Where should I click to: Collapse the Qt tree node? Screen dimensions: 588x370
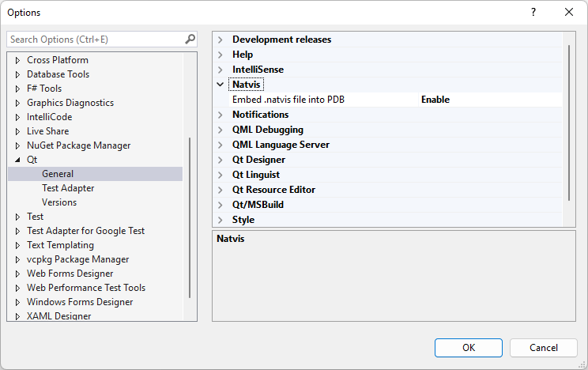17,160
